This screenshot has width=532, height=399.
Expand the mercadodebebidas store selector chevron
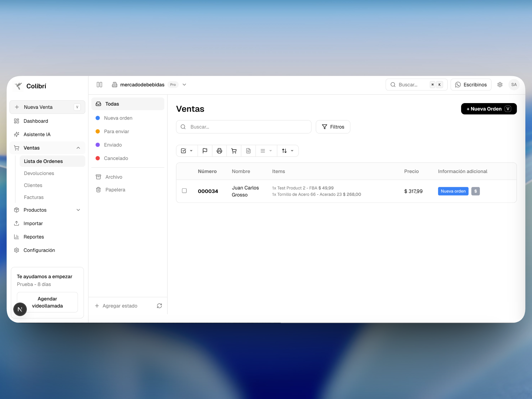184,85
